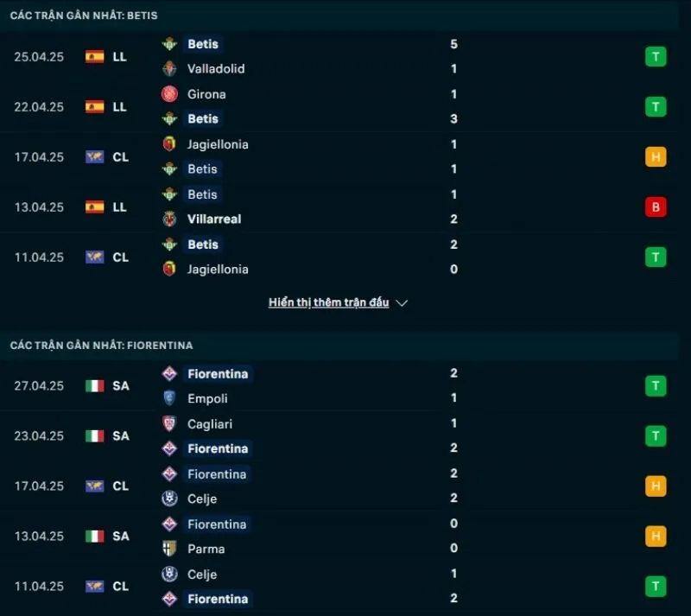This screenshot has height=616, width=691.
Task: Click the Empoli club logo
Action: tap(169, 398)
